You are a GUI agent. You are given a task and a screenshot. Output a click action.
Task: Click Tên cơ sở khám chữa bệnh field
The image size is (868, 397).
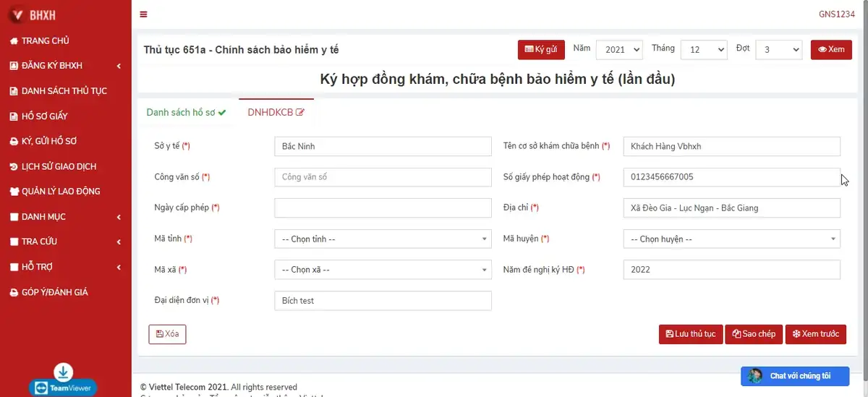pos(731,146)
